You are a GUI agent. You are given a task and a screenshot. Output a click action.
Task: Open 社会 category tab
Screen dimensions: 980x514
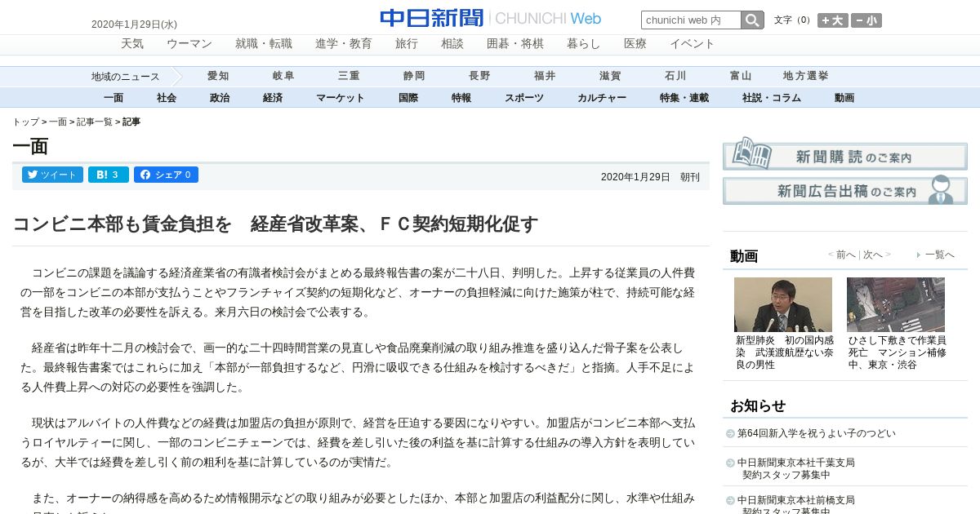(167, 98)
